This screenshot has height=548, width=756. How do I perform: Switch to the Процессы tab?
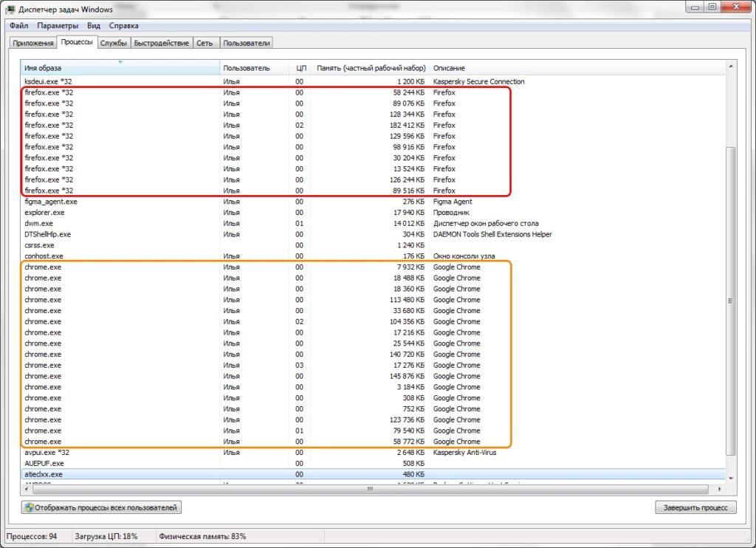(77, 42)
